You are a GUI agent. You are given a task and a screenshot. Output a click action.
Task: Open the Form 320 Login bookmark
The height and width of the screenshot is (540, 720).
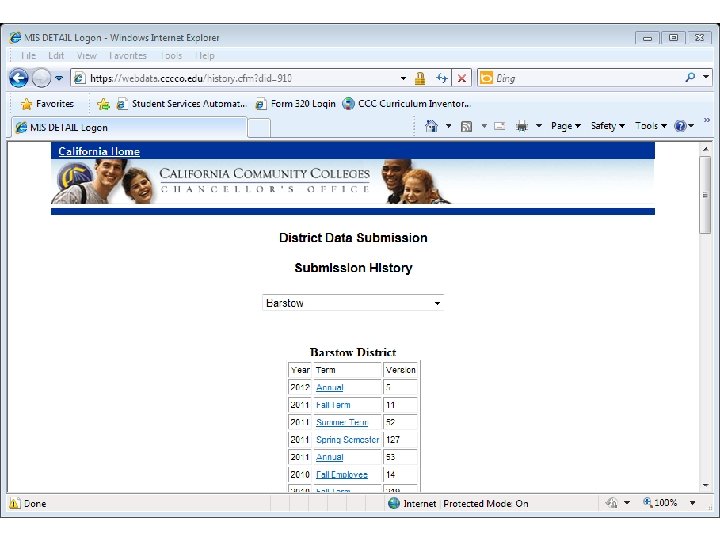tap(296, 104)
